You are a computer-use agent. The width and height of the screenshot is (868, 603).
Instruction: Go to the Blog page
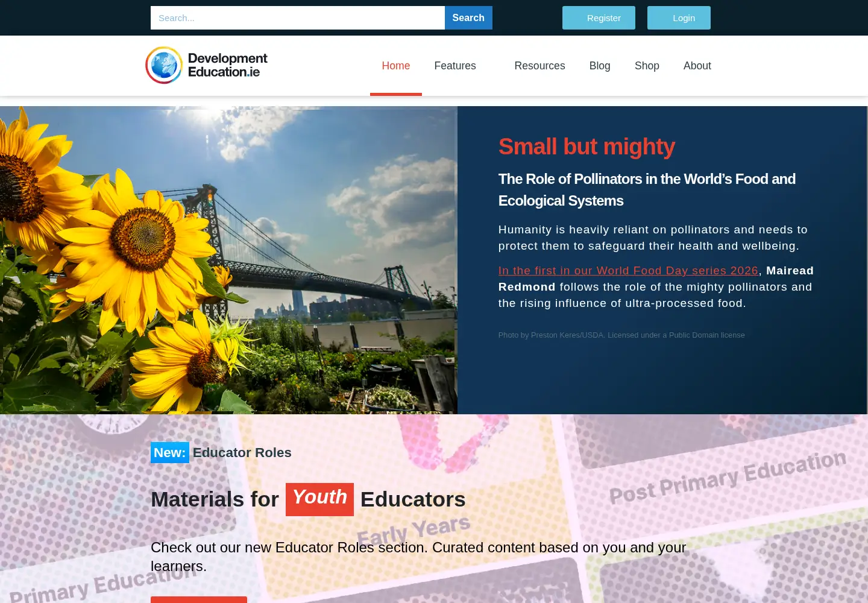click(x=600, y=66)
